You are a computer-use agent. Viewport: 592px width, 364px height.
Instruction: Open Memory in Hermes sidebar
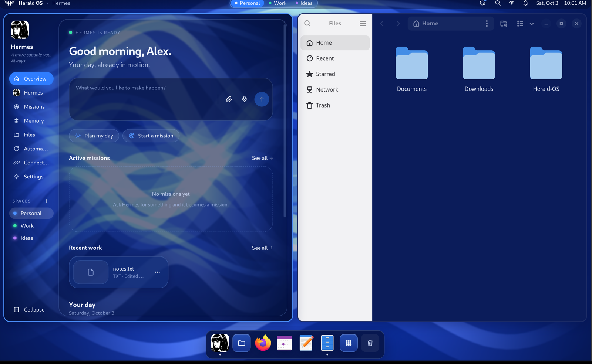(31, 121)
